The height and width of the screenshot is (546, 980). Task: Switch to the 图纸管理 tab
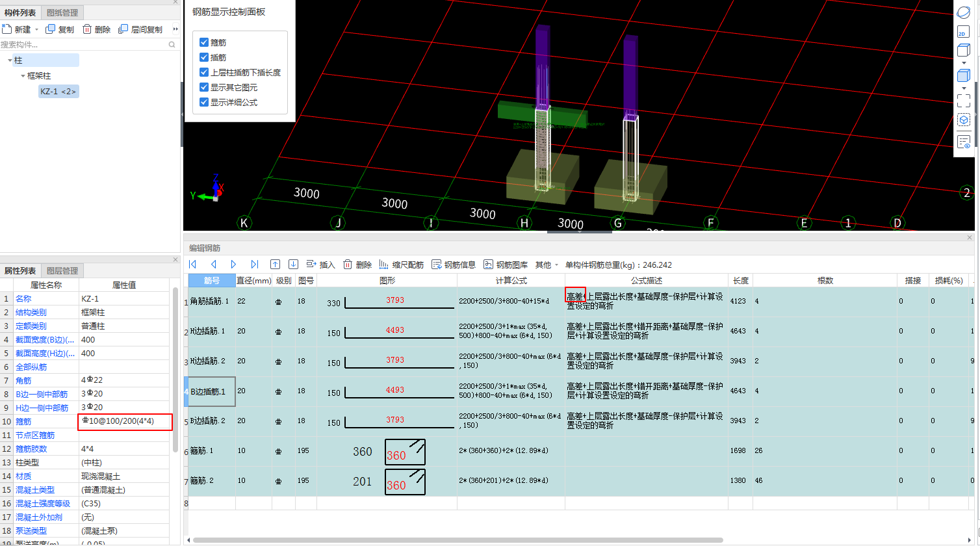62,12
